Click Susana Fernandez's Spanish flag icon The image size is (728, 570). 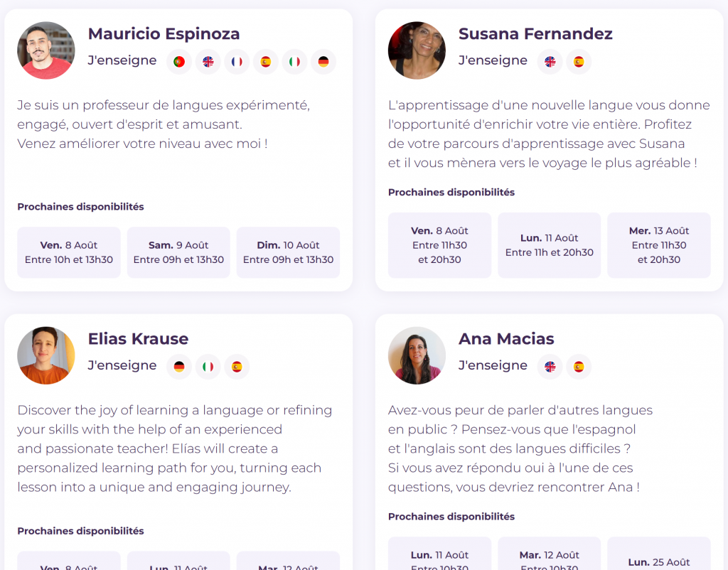(x=579, y=62)
